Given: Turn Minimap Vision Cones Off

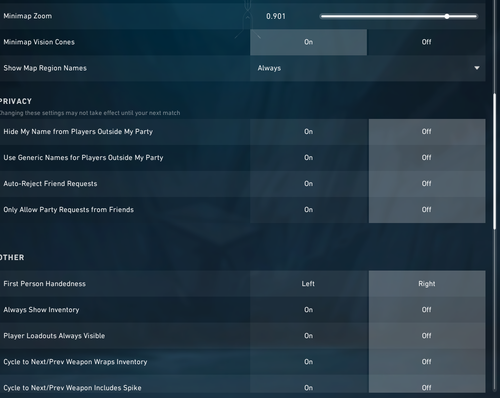Looking at the screenshot, I should coord(426,42).
